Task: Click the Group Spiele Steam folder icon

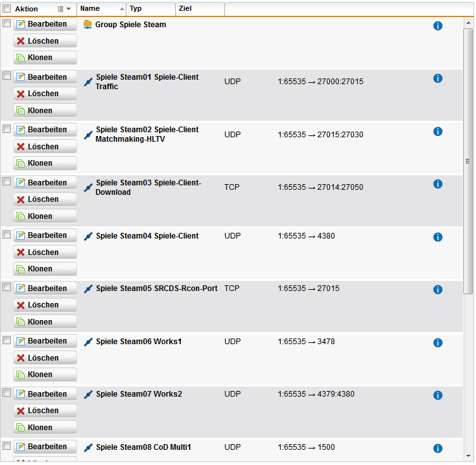Action: 88,25
